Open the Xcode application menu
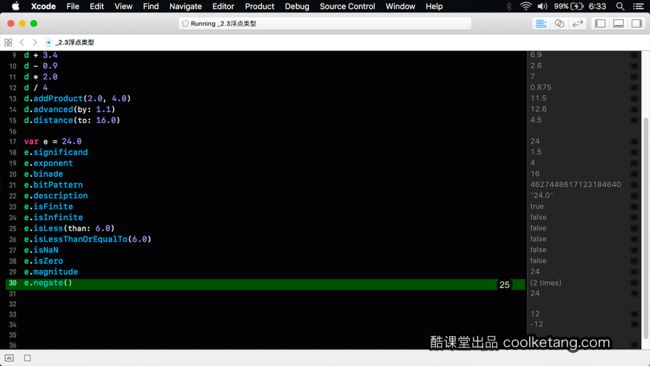Viewport: 650px width, 366px height. [43, 6]
